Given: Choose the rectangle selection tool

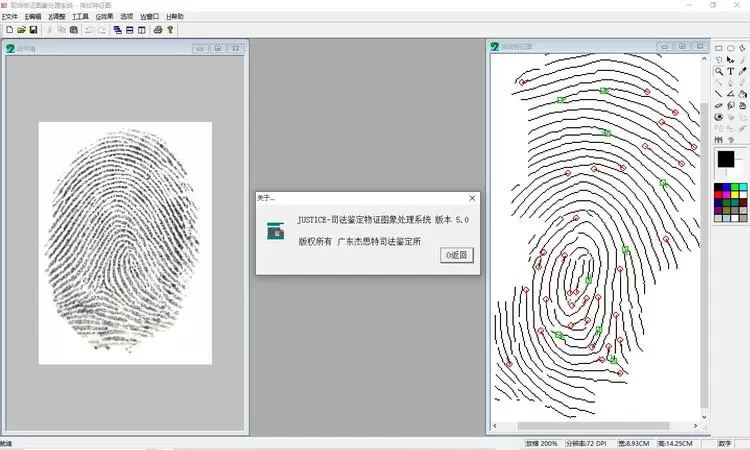Looking at the screenshot, I should [719, 48].
